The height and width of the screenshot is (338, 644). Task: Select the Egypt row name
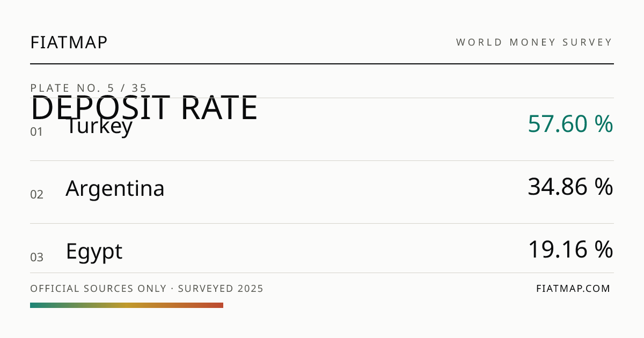coord(94,252)
